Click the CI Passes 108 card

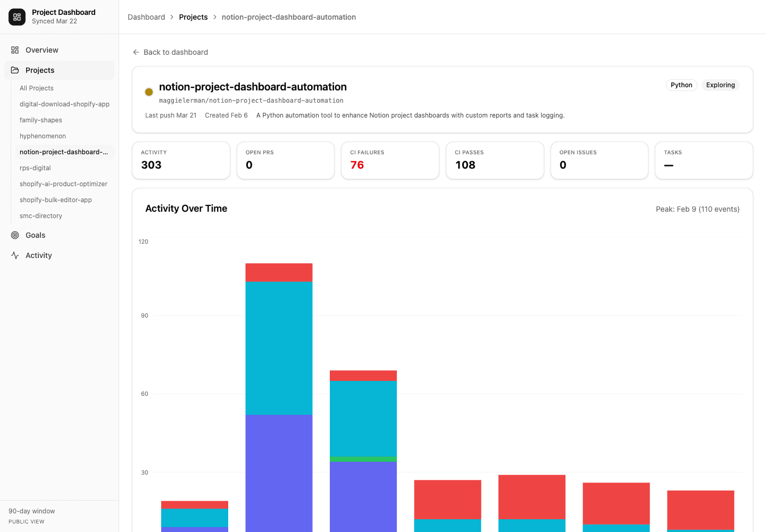click(495, 160)
